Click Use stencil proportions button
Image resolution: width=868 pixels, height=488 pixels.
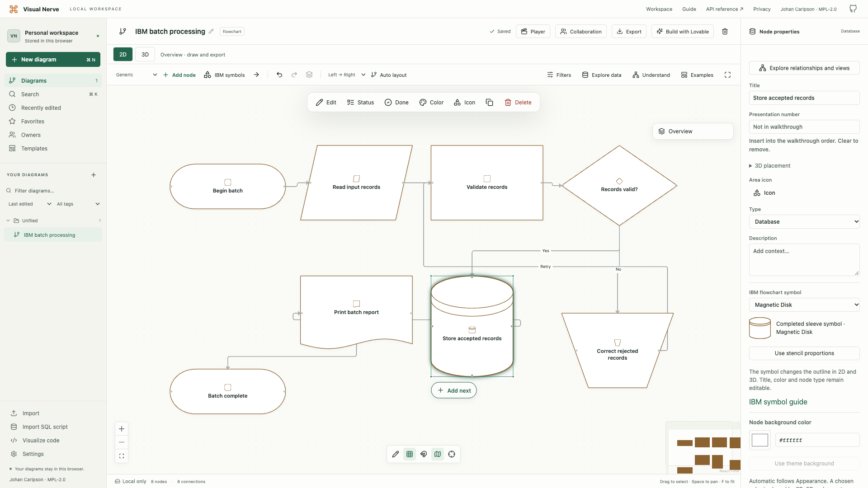click(804, 353)
